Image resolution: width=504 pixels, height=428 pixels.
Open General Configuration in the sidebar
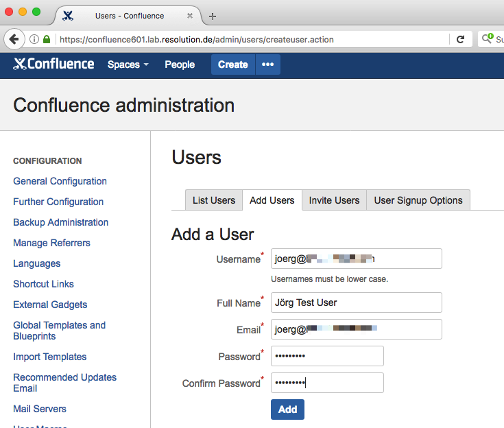pos(60,181)
